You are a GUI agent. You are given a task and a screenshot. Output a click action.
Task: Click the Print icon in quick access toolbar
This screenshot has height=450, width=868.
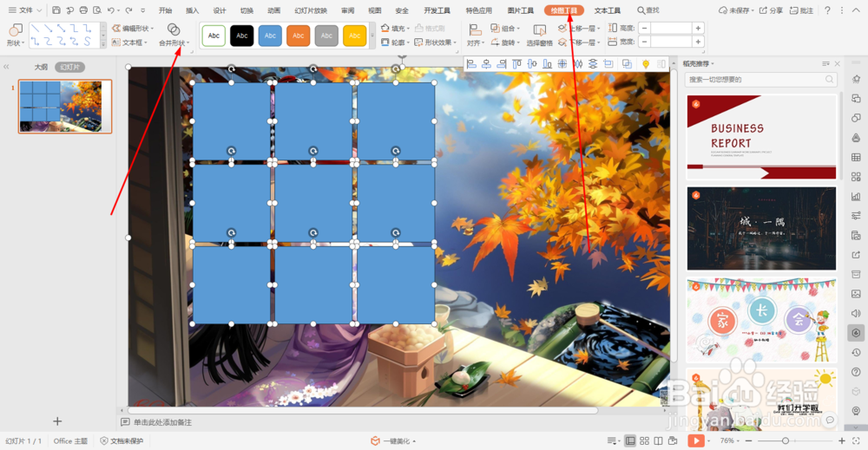[83, 10]
